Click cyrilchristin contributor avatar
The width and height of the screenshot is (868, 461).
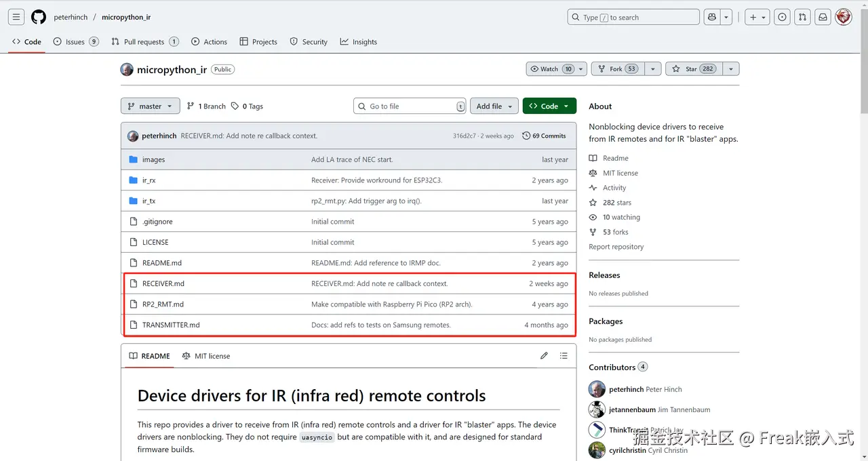pos(597,450)
